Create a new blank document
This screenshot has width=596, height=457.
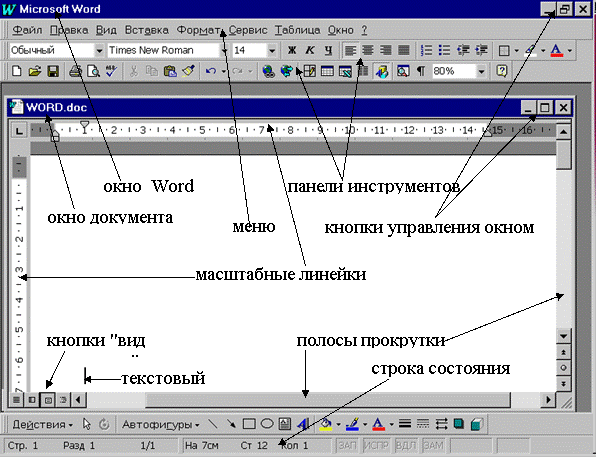click(x=16, y=71)
